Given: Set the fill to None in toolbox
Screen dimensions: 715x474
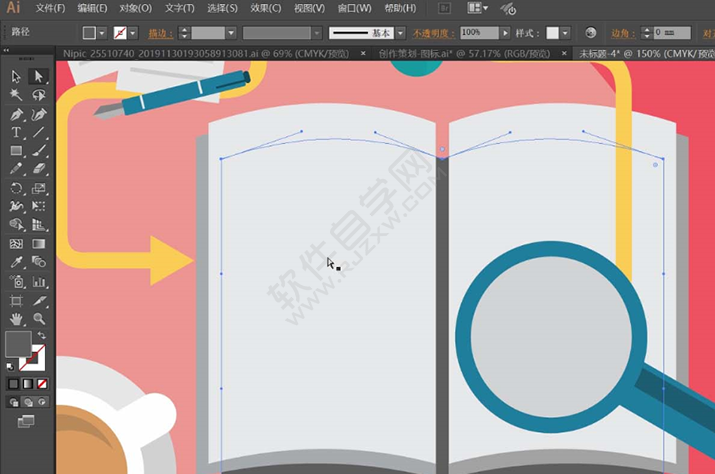Looking at the screenshot, I should [x=40, y=383].
